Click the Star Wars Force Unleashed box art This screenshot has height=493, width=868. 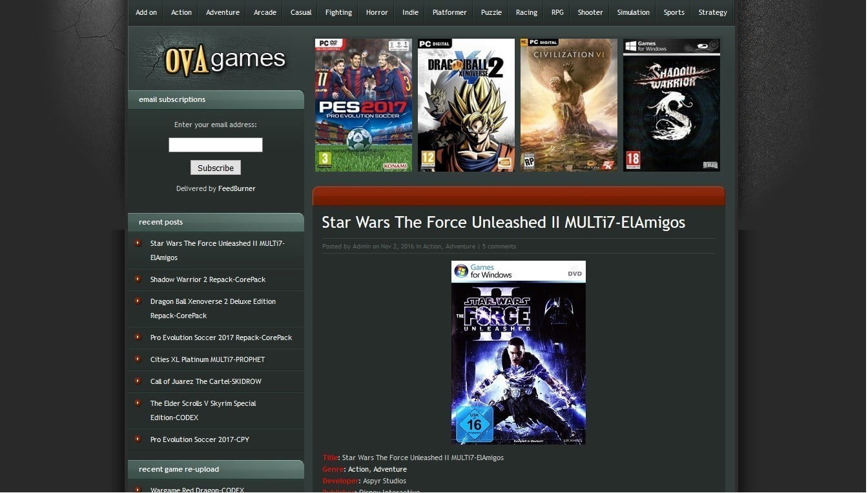tap(519, 352)
